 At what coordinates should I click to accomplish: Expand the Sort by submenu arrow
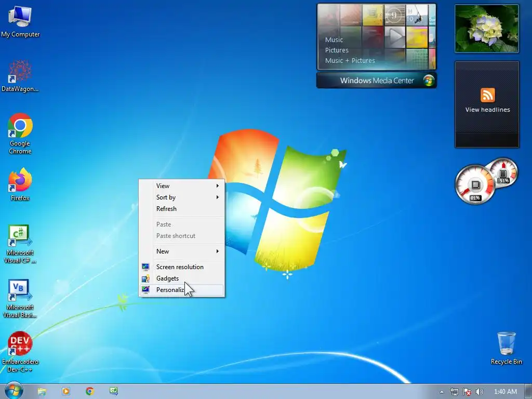coord(218,197)
